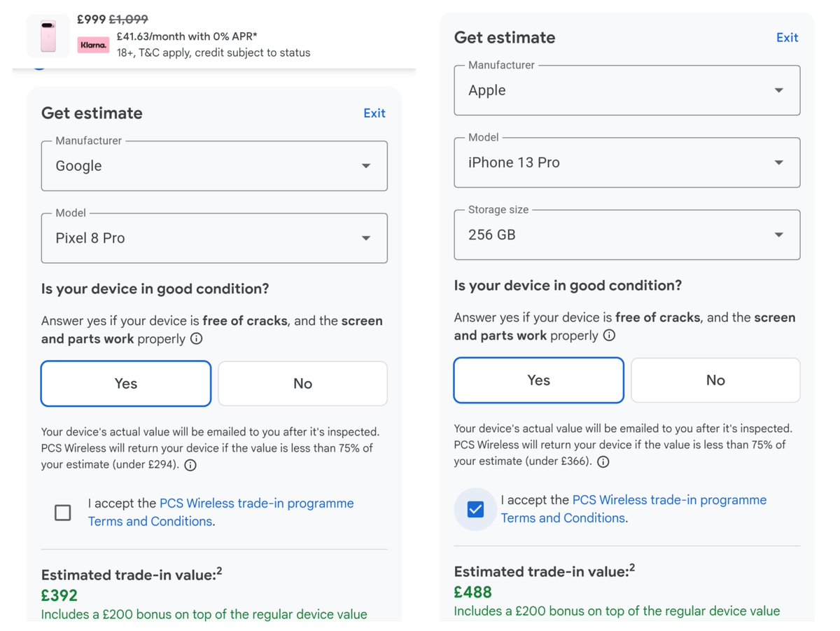The image size is (840, 631).
Task: Open PCS Wireless Terms and Conditions link on left
Action: point(221,513)
